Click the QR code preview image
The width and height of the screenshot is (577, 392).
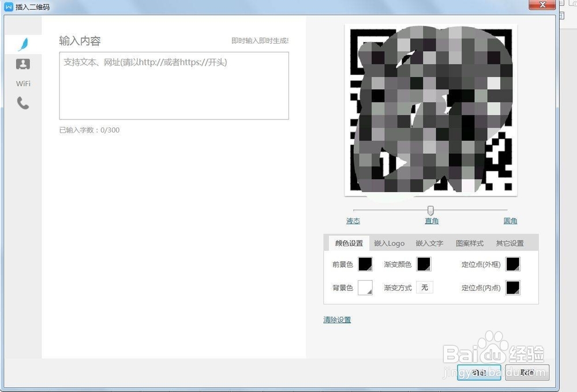coord(430,110)
